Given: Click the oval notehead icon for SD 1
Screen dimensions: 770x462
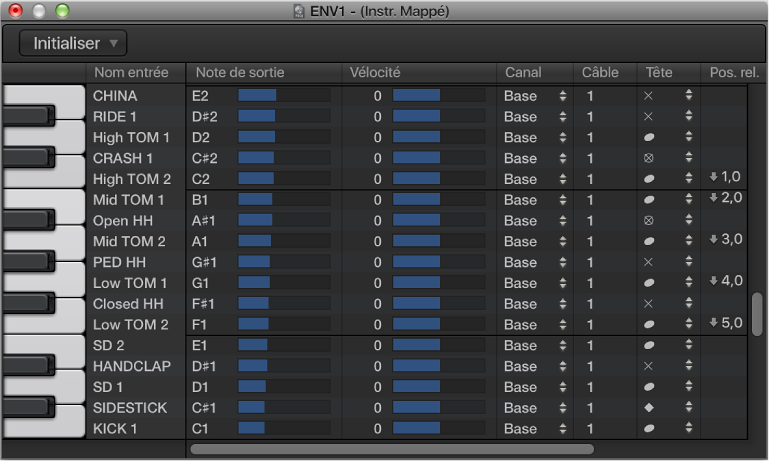Looking at the screenshot, I should click(649, 387).
